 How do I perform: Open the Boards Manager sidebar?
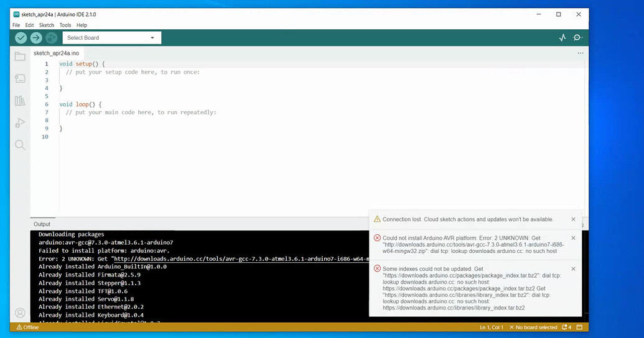pyautogui.click(x=20, y=78)
